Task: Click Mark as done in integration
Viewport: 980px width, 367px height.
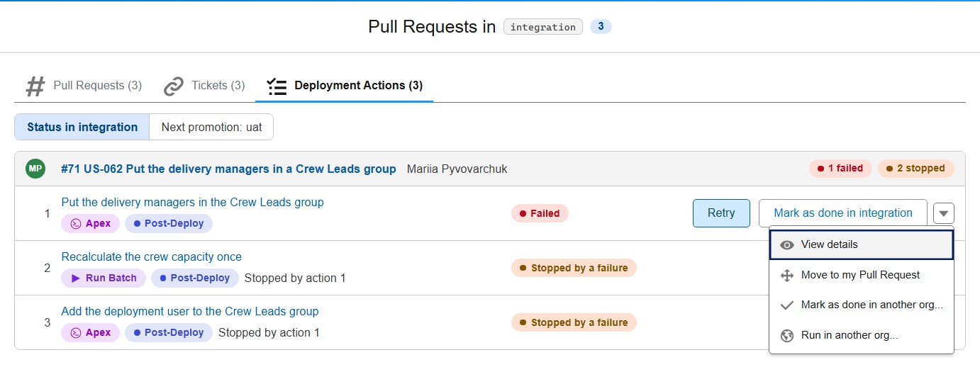Action: [843, 213]
